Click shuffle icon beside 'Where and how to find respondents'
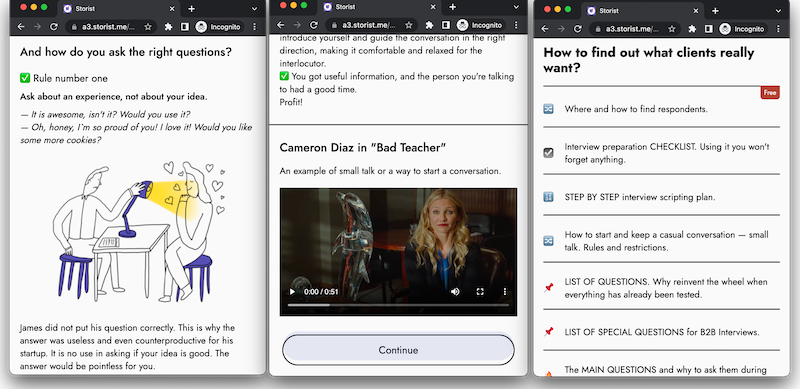This screenshot has height=389, width=800. point(548,109)
